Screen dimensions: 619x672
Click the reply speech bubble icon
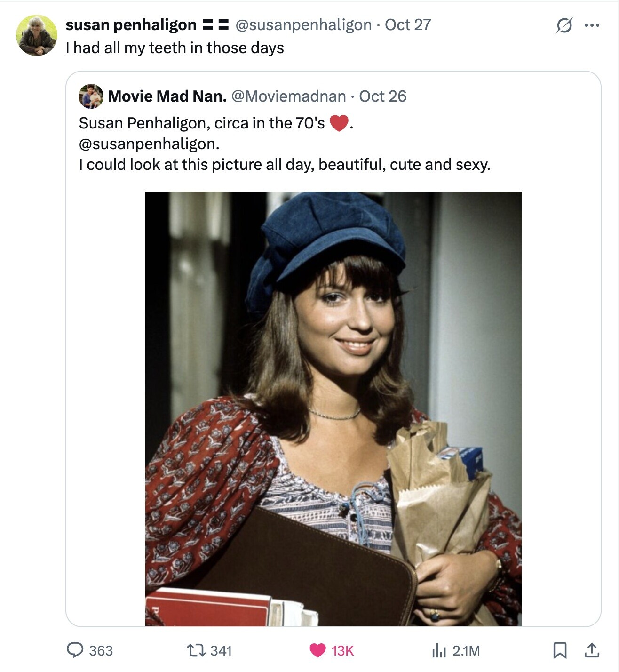75,650
